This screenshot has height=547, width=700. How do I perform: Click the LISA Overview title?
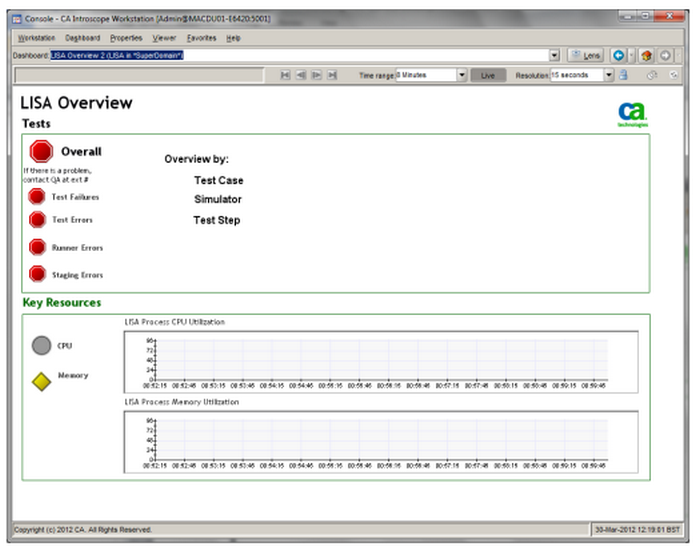pyautogui.click(x=76, y=103)
